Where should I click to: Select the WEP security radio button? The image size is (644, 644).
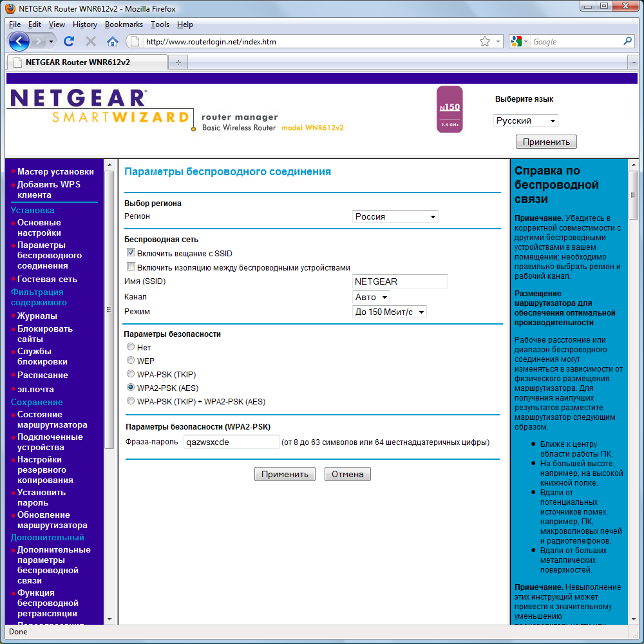coord(131,360)
